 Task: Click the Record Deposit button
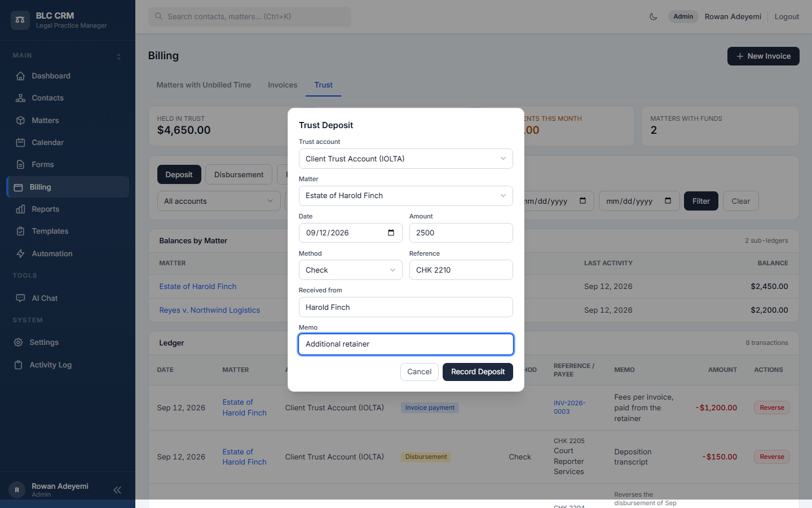click(x=478, y=371)
